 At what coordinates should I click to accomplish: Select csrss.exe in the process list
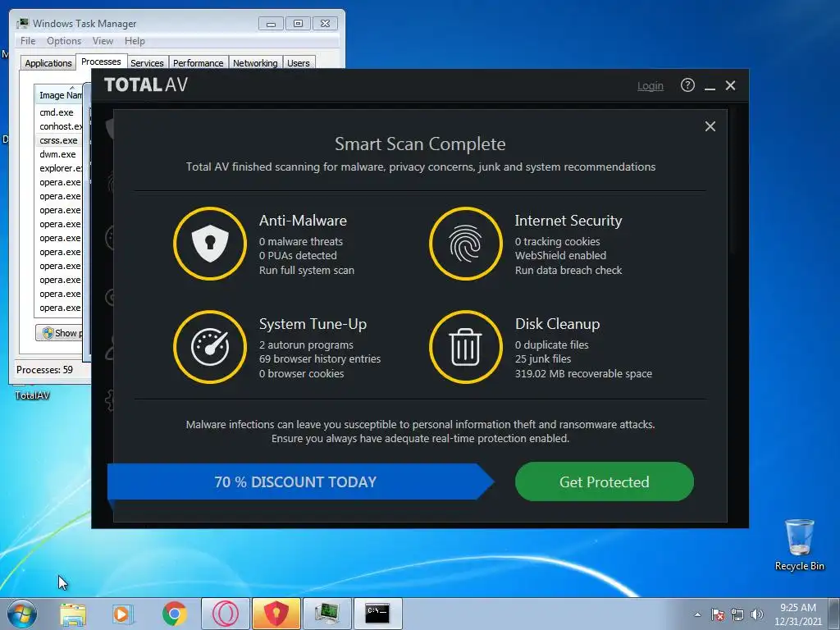pyautogui.click(x=58, y=140)
